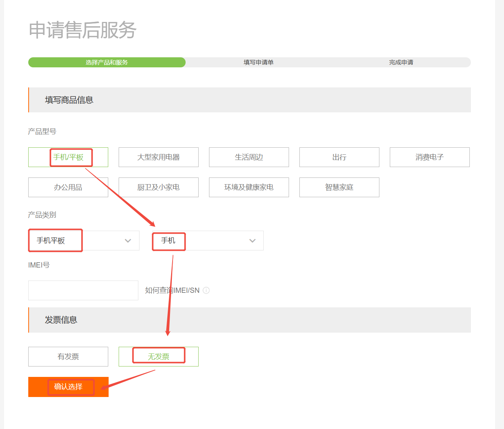Click into the IMEI号 input field
Screen dimensions: 504x429
pos(83,291)
